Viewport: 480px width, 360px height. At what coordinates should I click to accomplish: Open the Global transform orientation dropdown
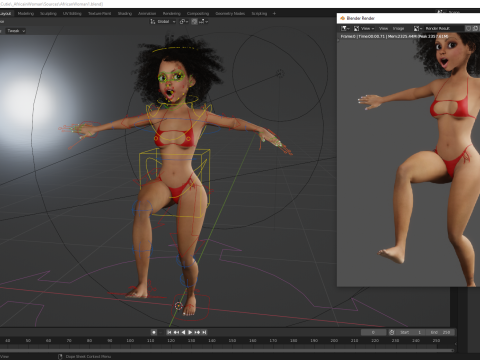(163, 22)
